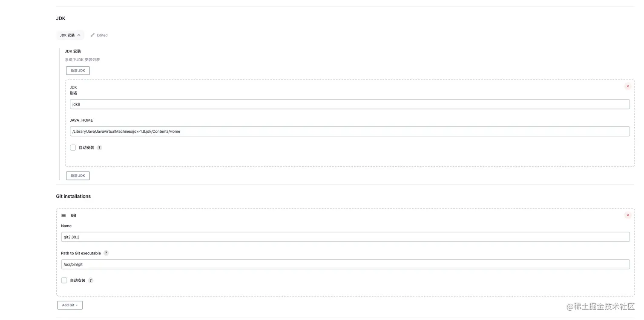Delete the jdk8 JDK entry
The height and width of the screenshot is (320, 644).
(627, 86)
